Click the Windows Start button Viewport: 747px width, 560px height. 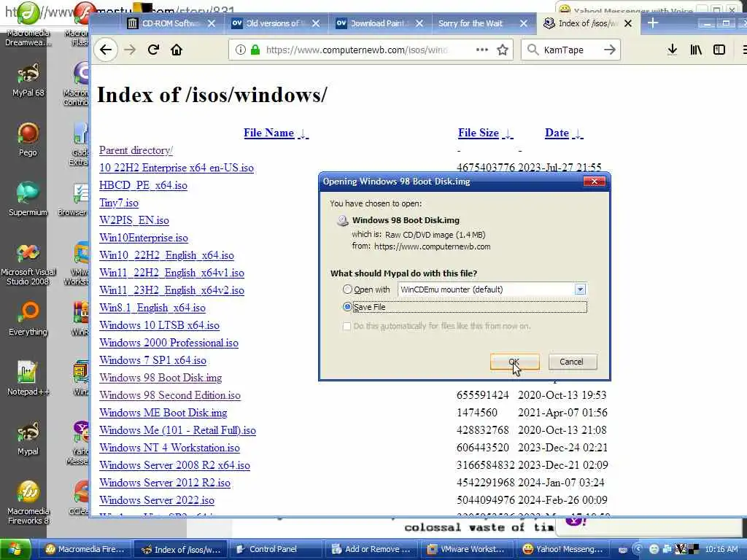coord(15,549)
